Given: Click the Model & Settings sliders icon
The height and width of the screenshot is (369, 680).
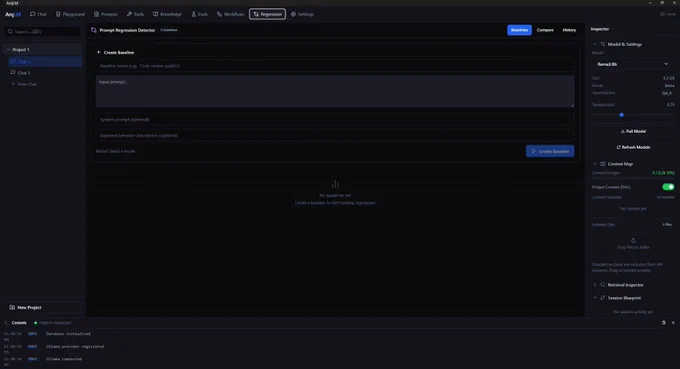Looking at the screenshot, I should (602, 44).
